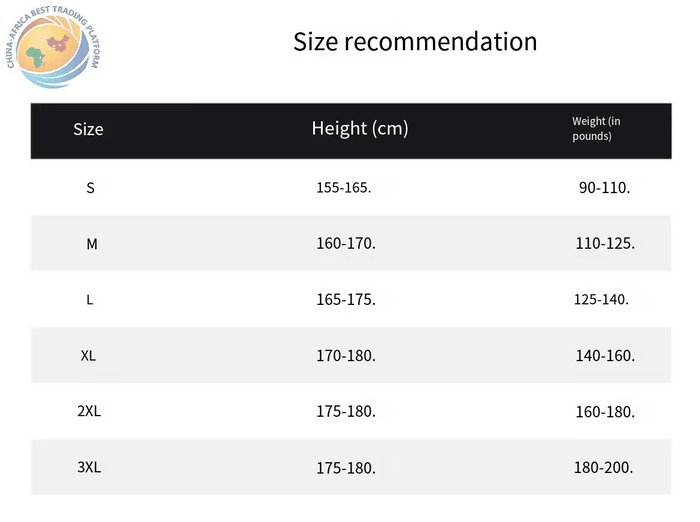Click size L row label

click(x=90, y=300)
